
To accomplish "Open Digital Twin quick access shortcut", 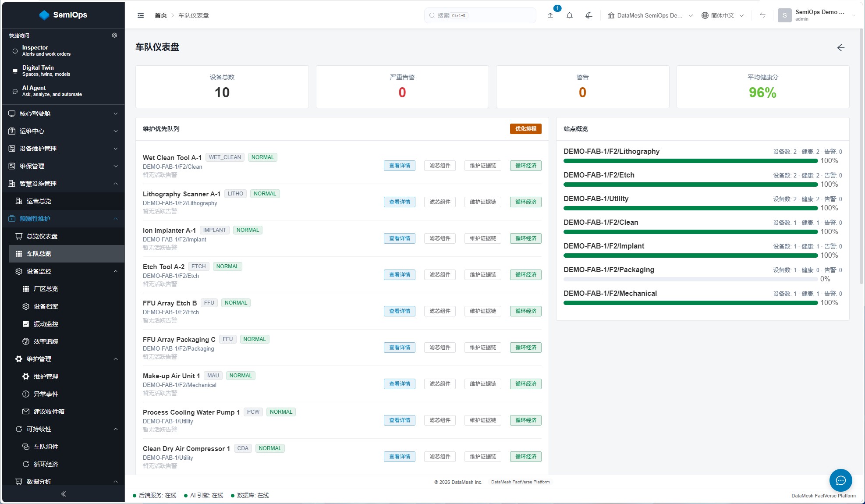I will [64, 71].
